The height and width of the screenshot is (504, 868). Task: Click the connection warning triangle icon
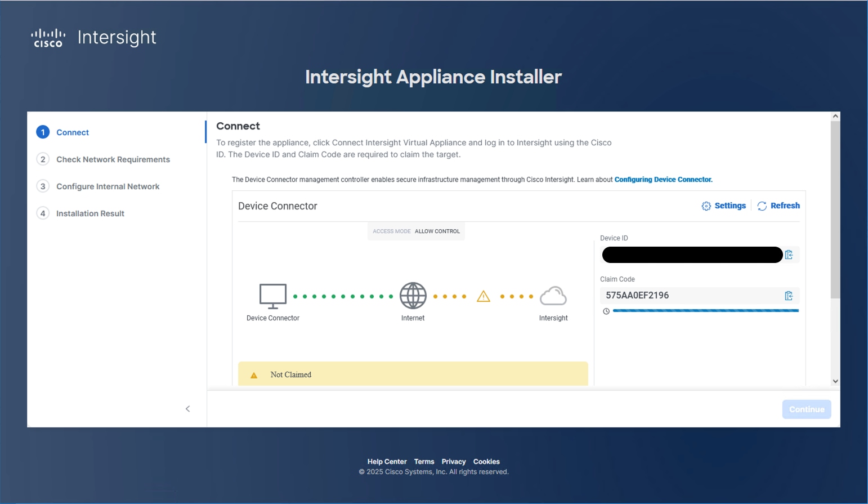coord(484,296)
